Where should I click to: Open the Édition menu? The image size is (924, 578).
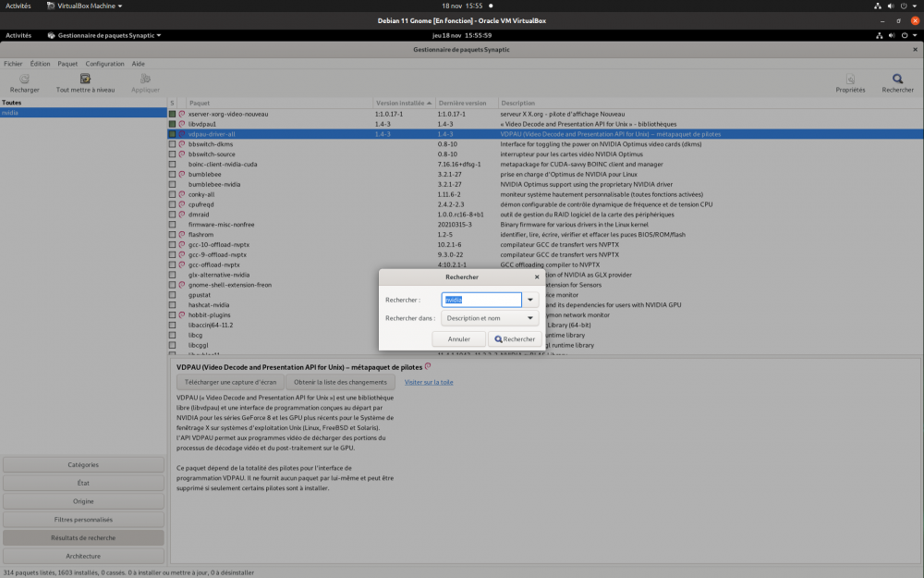click(x=40, y=64)
